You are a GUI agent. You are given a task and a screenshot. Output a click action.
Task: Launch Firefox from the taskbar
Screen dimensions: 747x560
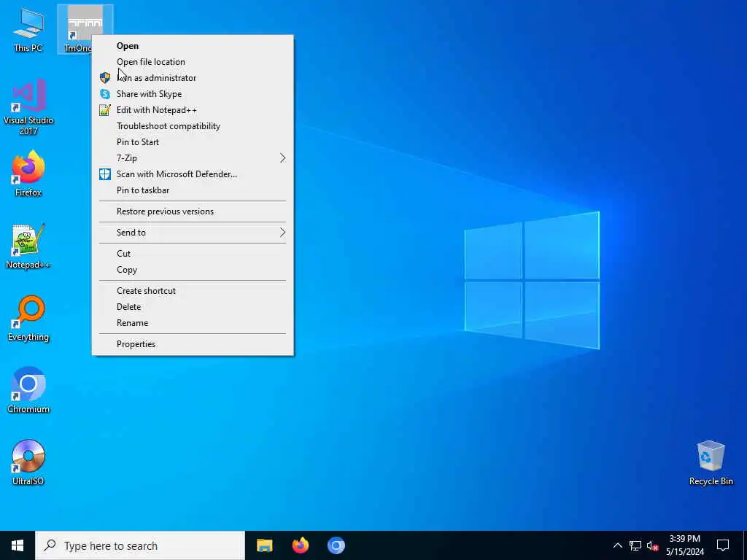[x=300, y=545]
